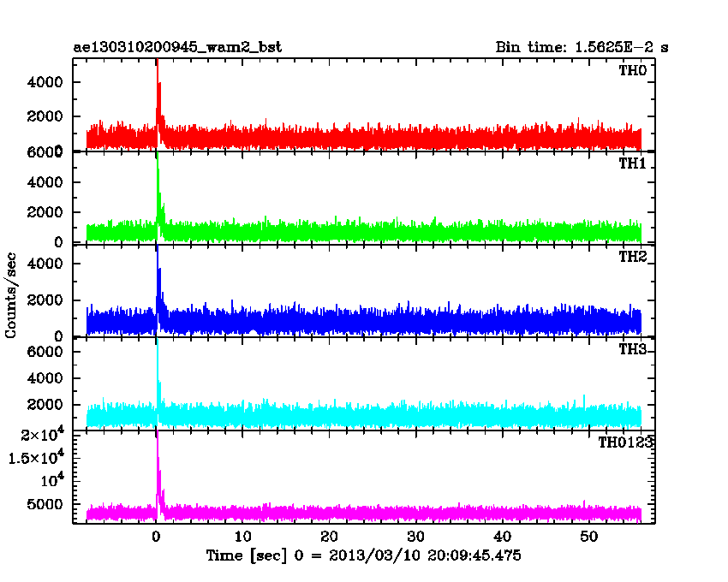Click the Time [sec] x-axis label text
Viewport: 728px width, 582px height.
pyautogui.click(x=363, y=555)
